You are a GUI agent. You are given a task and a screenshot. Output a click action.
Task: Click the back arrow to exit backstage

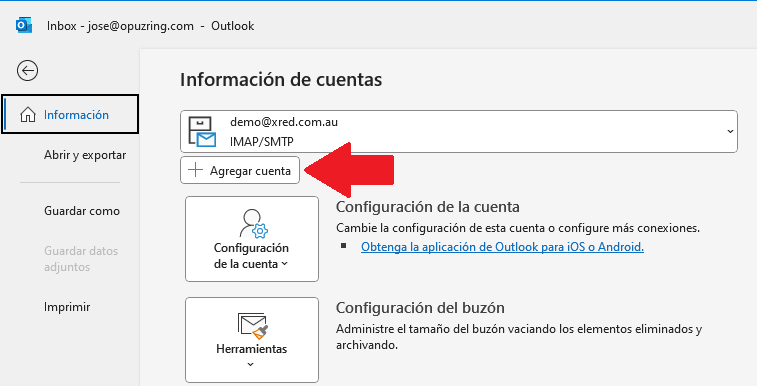[x=28, y=70]
